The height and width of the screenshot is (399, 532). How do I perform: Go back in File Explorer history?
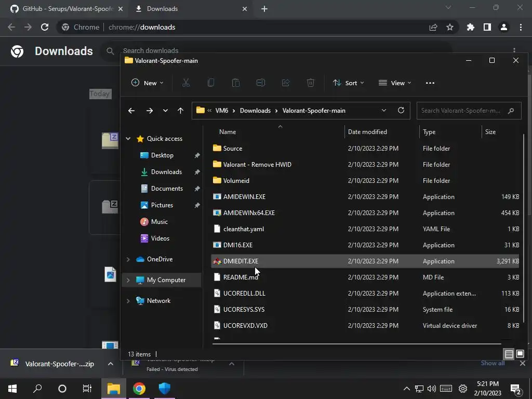[x=131, y=111]
